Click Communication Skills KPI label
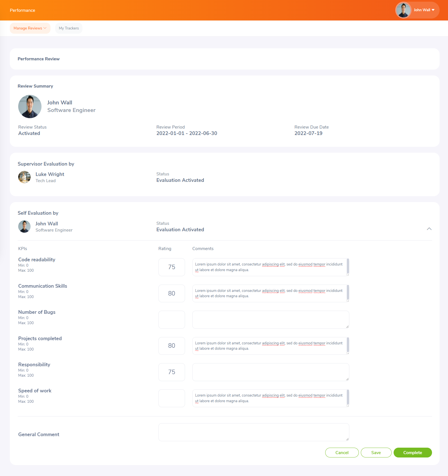Viewport: 448px width, 476px height. click(x=43, y=286)
